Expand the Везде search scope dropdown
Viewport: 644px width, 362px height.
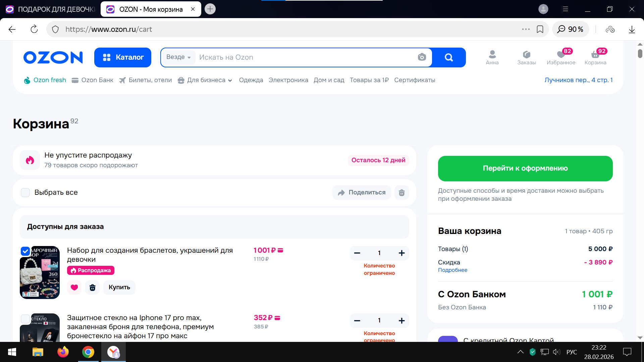178,57
